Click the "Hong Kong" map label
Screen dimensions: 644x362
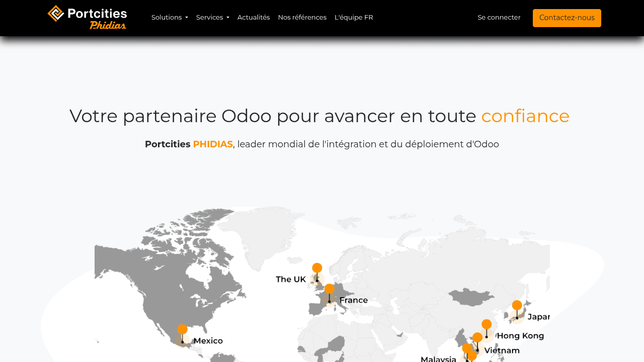pyautogui.click(x=520, y=336)
